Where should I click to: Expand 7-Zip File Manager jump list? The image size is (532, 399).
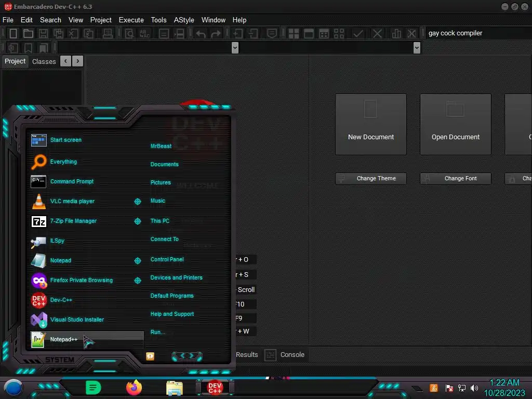(x=137, y=221)
